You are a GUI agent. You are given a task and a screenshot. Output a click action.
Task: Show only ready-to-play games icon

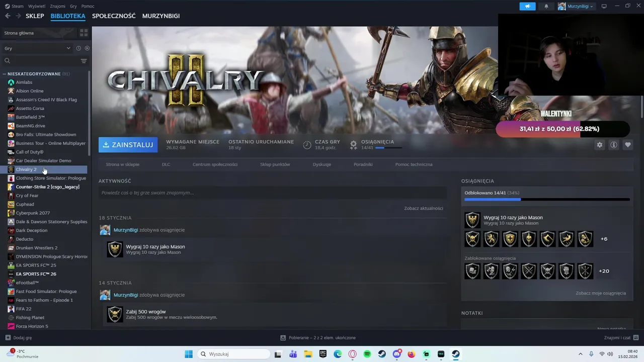tap(87, 48)
